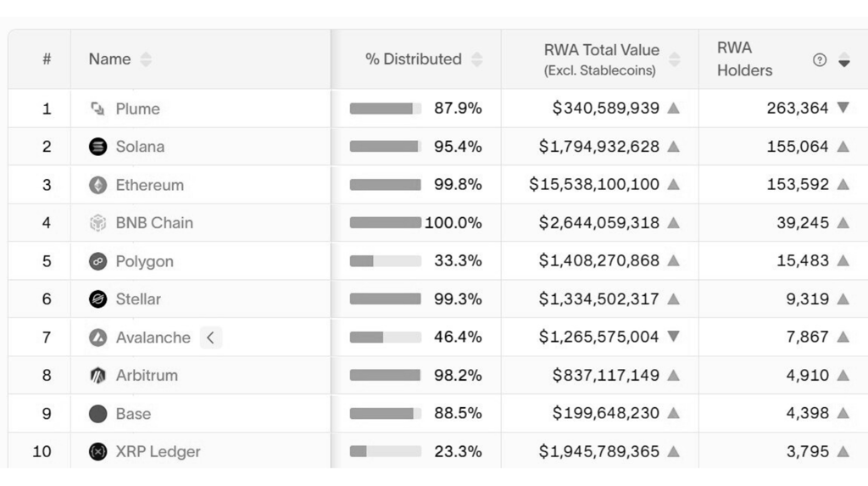Click the # rank column header
The image size is (868, 486).
tap(47, 59)
